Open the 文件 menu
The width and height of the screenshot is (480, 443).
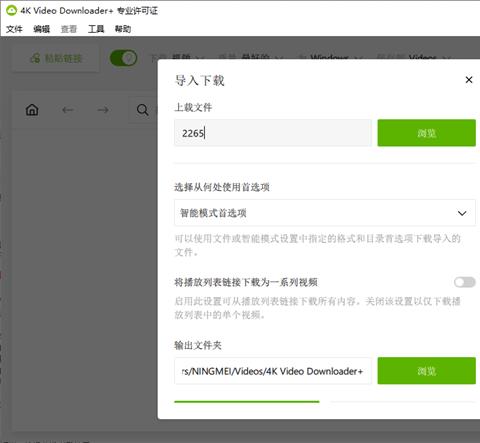pos(14,29)
